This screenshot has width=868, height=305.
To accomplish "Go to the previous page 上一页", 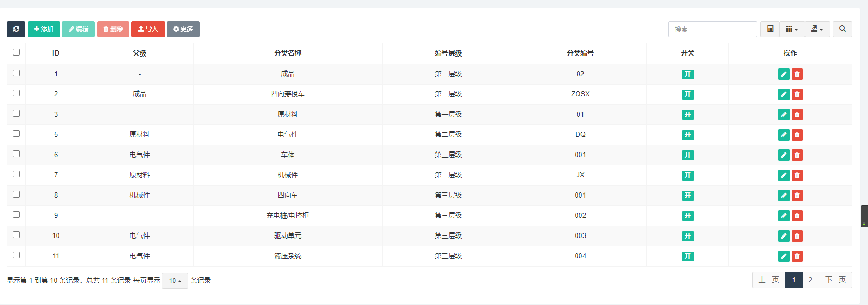I will 769,280.
